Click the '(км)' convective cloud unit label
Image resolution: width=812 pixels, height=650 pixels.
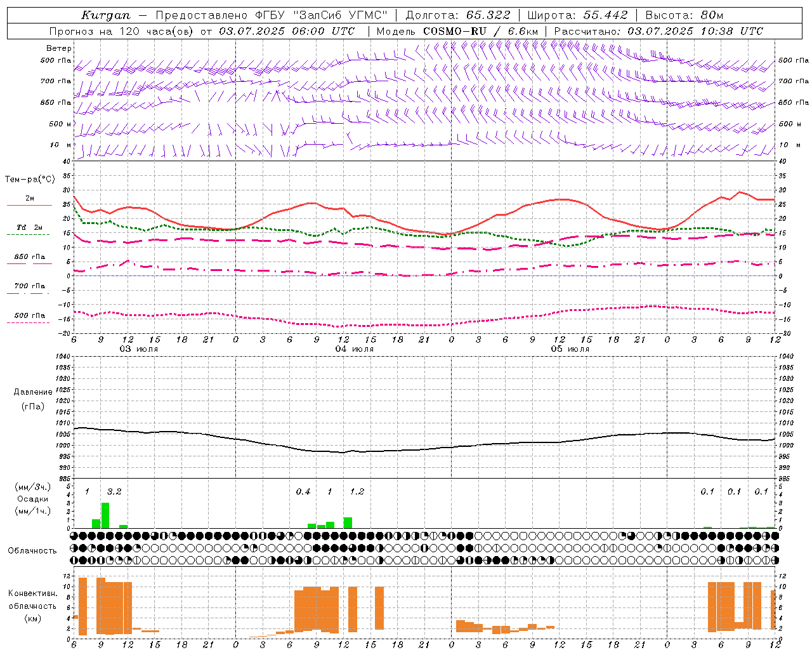tap(32, 618)
